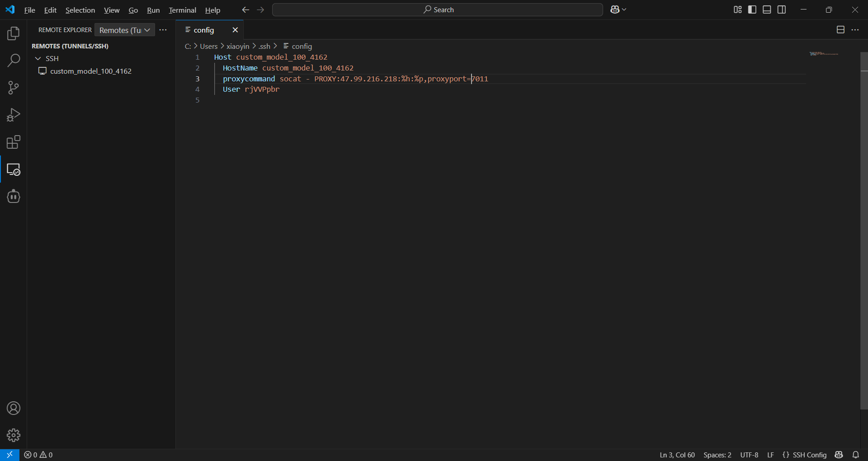
Task: Click Ln 3, Col 60 in status bar
Action: click(x=677, y=455)
